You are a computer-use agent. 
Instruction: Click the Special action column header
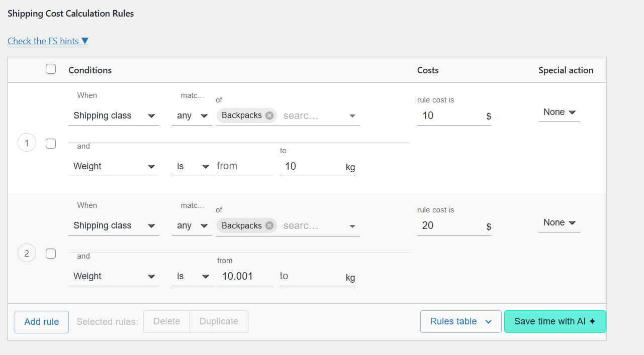click(566, 70)
